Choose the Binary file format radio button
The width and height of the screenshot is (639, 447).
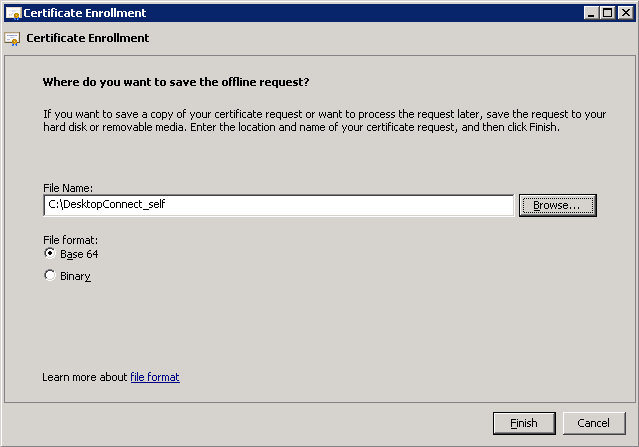pos(50,275)
